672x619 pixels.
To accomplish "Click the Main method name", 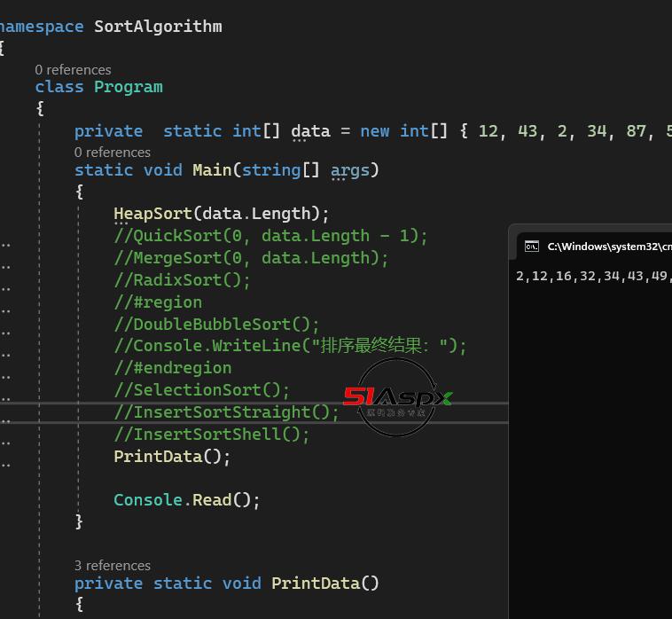I will click(x=212, y=170).
